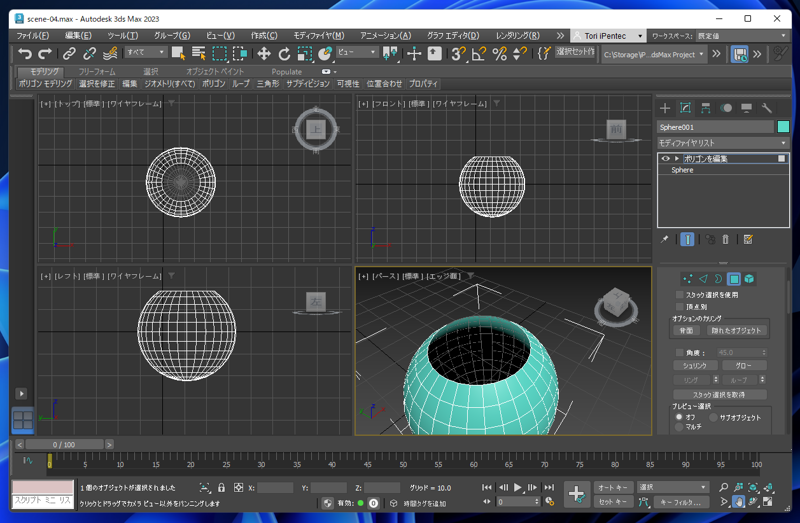Open the Utilities panel wrench icon
The image size is (800, 523).
[x=767, y=108]
